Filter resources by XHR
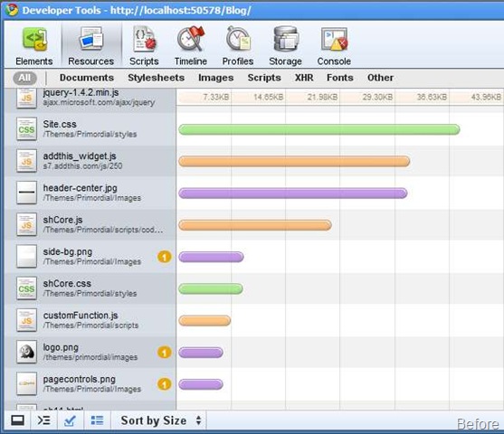The width and height of the screenshot is (504, 434). (x=304, y=78)
